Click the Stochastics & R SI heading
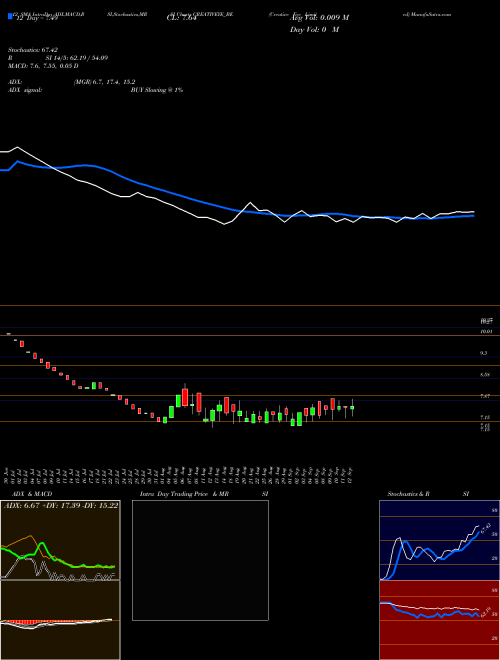500x660 pixels. pyautogui.click(x=428, y=494)
